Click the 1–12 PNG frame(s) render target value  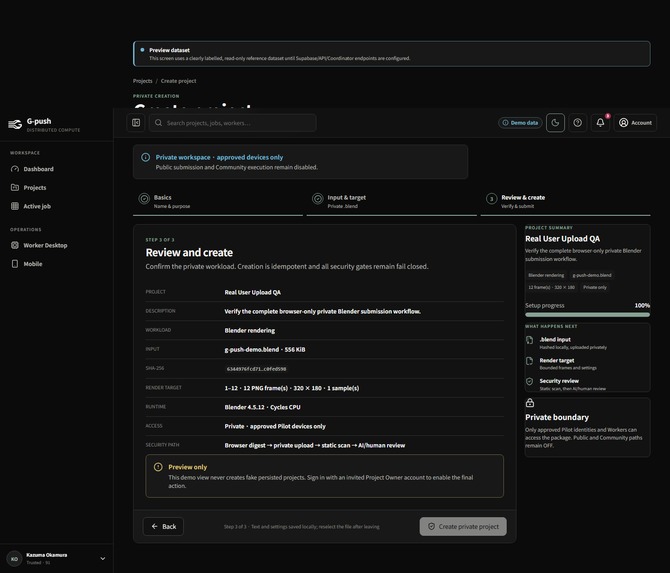292,388
